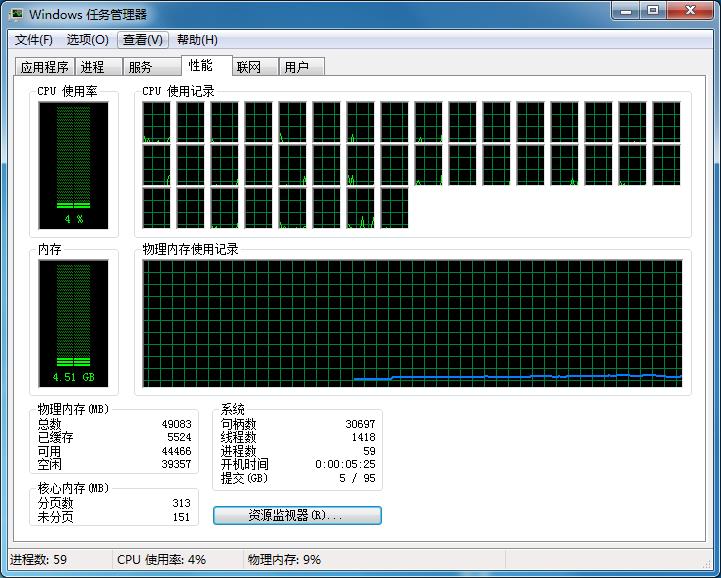Select the 性能 tab
The image size is (721, 578).
pos(200,65)
